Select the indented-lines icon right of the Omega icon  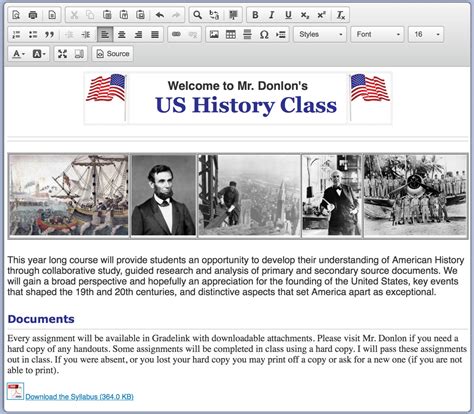281,34
